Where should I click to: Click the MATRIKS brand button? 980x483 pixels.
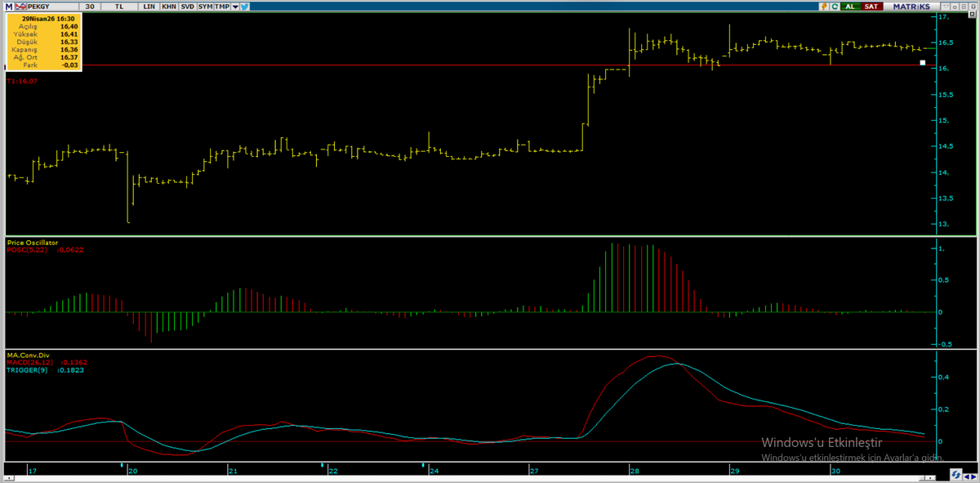(911, 7)
